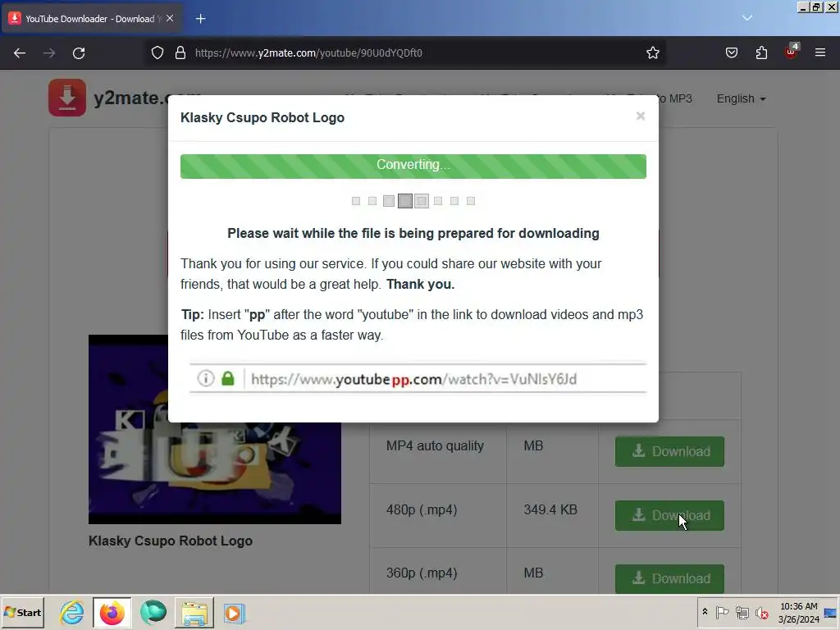Bookmark this page with the star

click(652, 53)
